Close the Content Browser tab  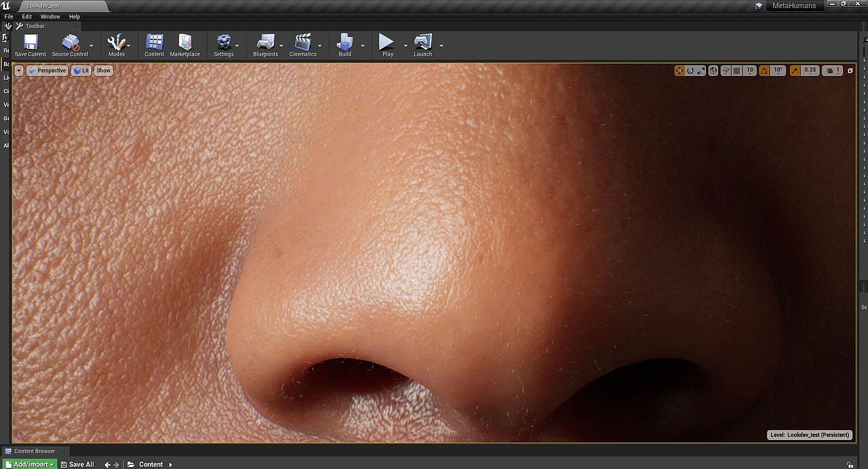63,451
